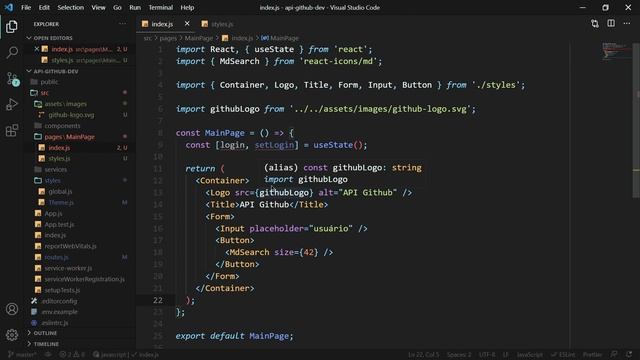Image resolution: width=640 pixels, height=360 pixels.
Task: Open the Help menu
Action: click(187, 7)
